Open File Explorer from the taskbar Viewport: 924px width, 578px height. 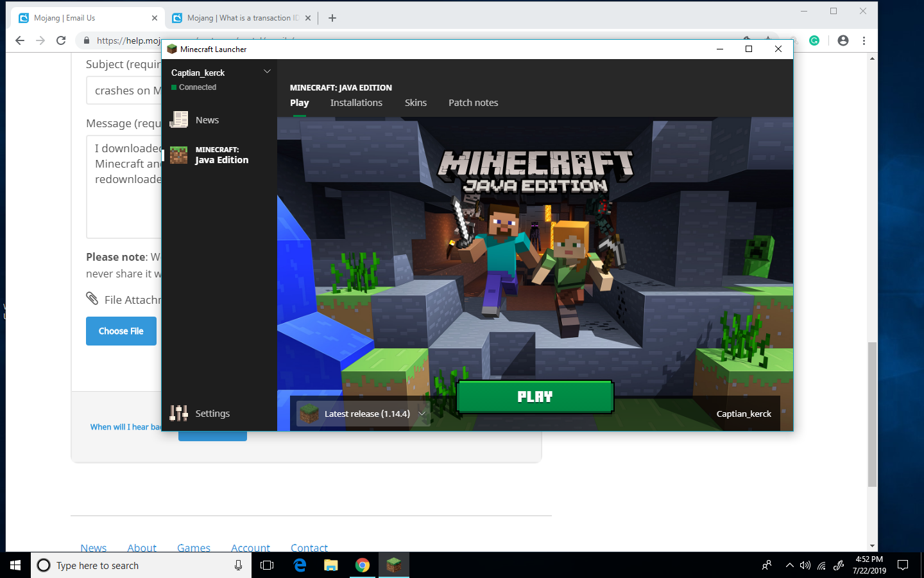pyautogui.click(x=331, y=565)
